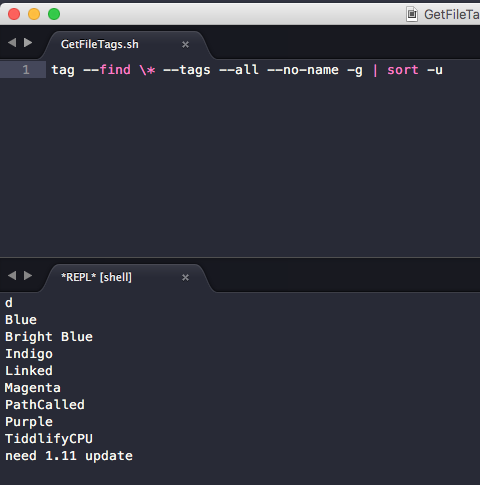Click line number 1 in the gutter
Viewport: 480px width, 485px height.
coord(26,70)
